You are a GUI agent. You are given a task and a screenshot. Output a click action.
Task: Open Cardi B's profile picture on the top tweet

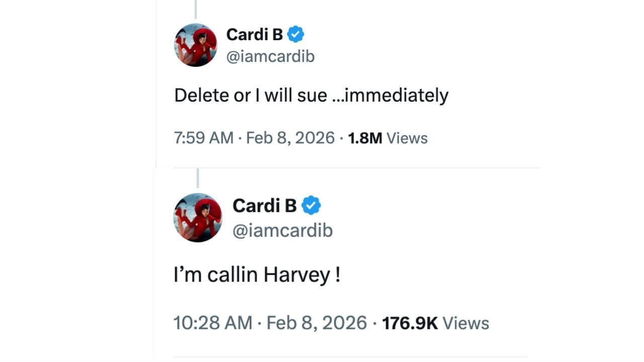196,45
